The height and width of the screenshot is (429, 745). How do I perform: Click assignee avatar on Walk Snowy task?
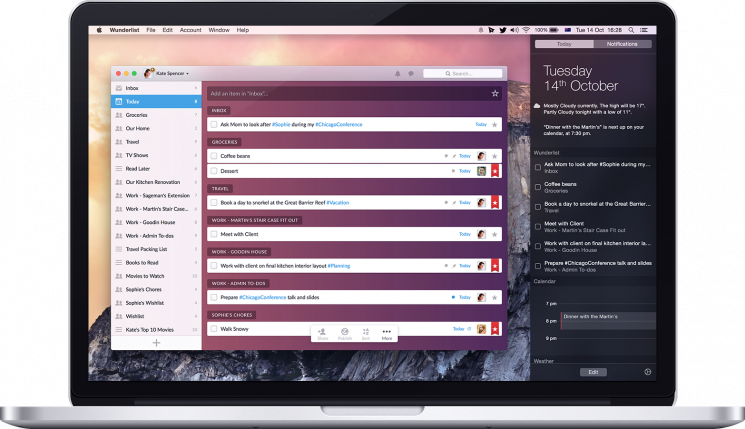pos(481,329)
